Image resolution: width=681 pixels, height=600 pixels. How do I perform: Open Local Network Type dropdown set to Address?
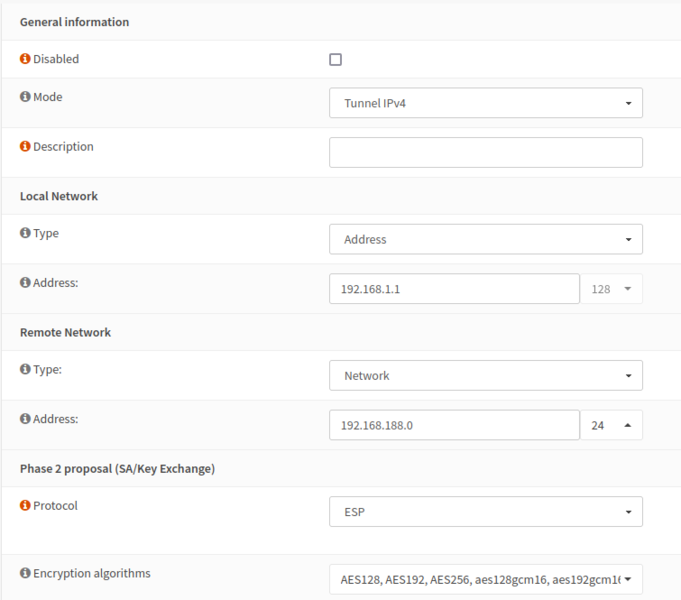(x=485, y=239)
